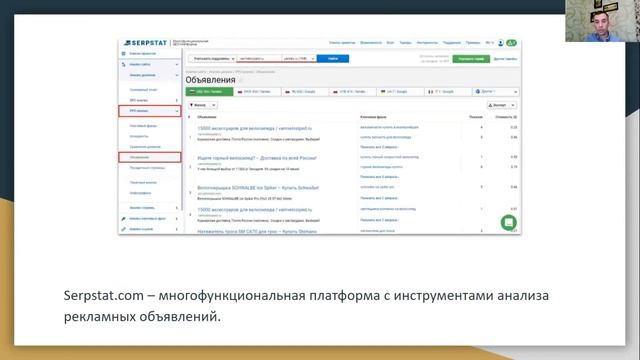Click the presenter webcam thumbnail

pos(602,21)
